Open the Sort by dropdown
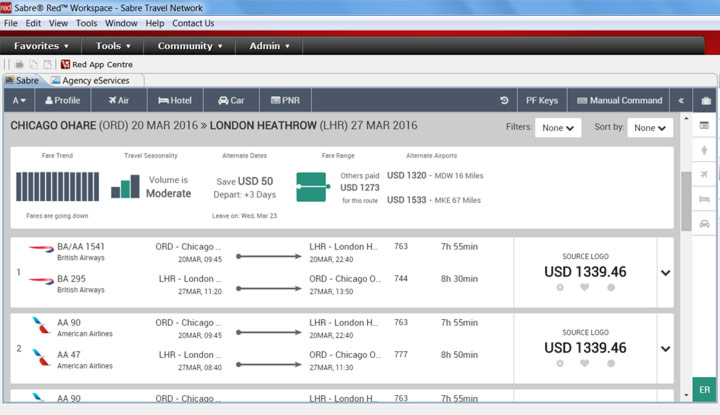720x415 pixels. click(x=650, y=128)
